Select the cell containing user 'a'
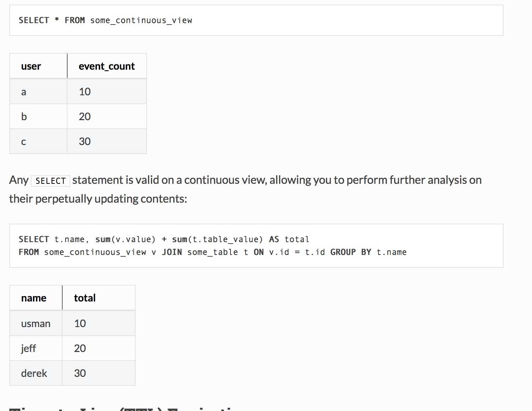This screenshot has width=532, height=411. (x=38, y=92)
